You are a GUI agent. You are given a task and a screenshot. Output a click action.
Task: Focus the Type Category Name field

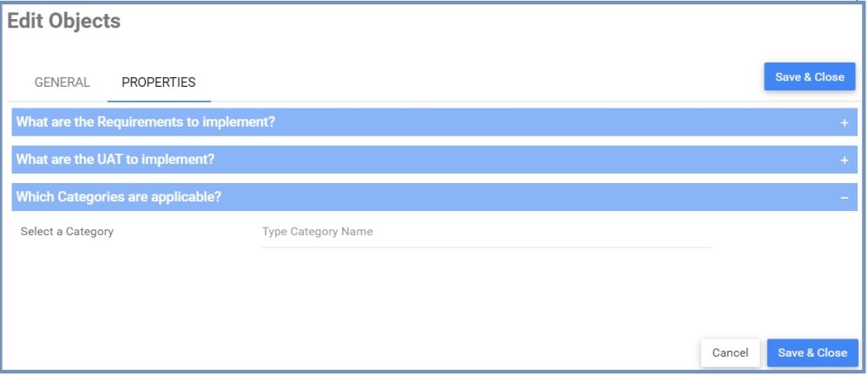tap(485, 232)
